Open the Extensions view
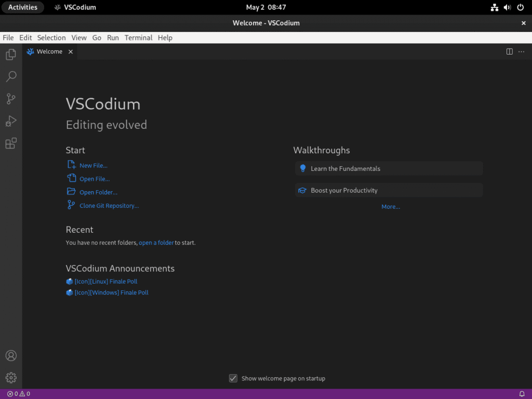The height and width of the screenshot is (399, 532). (x=10, y=143)
